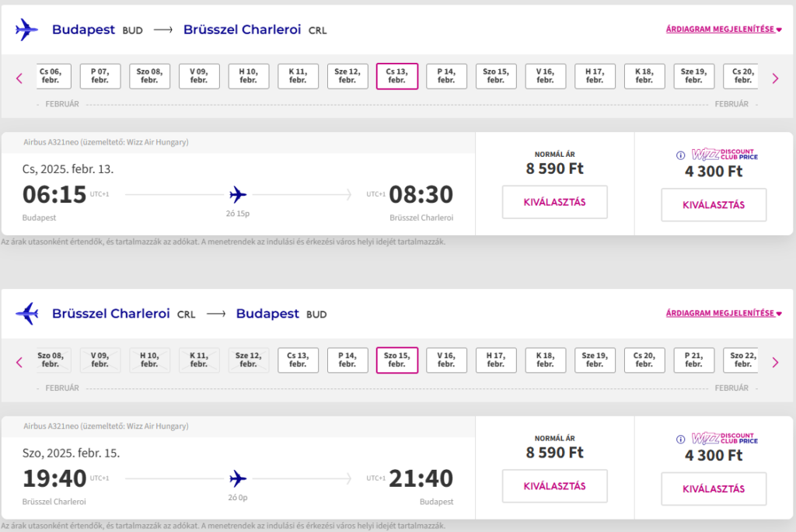Select return date Cs 13, febr.

pyautogui.click(x=298, y=360)
